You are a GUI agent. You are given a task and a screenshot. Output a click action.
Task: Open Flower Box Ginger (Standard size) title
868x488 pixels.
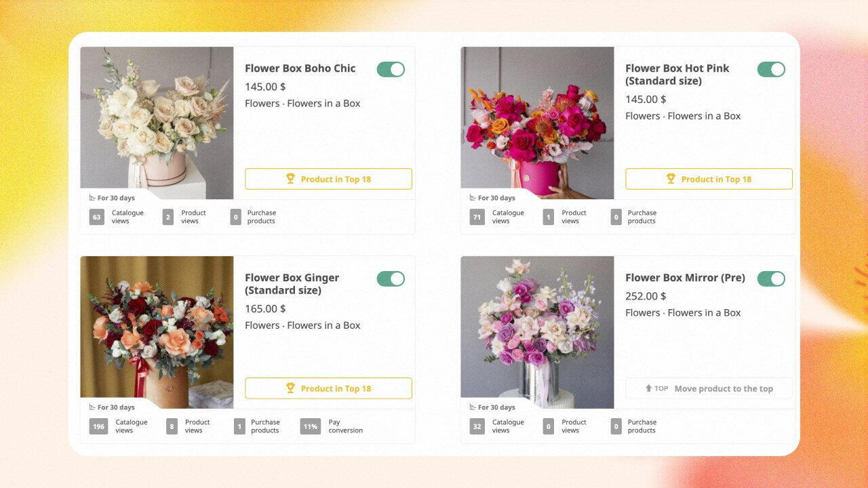coord(292,284)
